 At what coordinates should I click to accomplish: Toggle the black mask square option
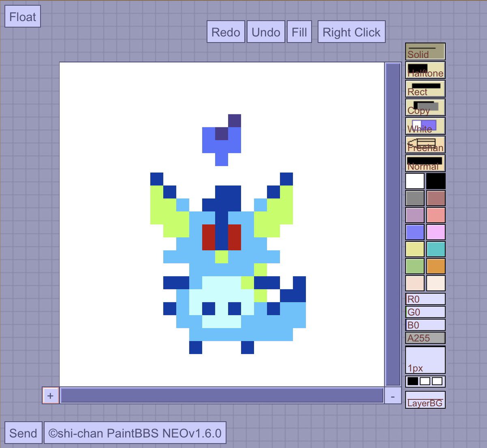[x=412, y=381]
